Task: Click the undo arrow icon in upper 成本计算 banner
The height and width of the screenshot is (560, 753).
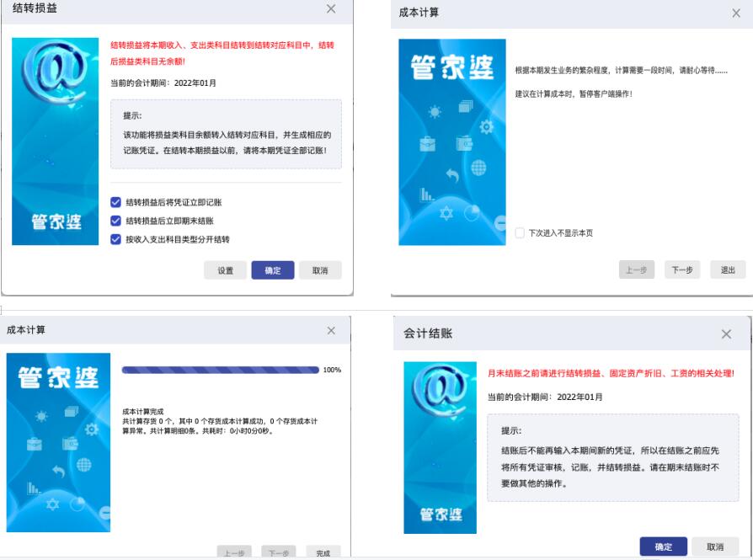Action: 452,175
